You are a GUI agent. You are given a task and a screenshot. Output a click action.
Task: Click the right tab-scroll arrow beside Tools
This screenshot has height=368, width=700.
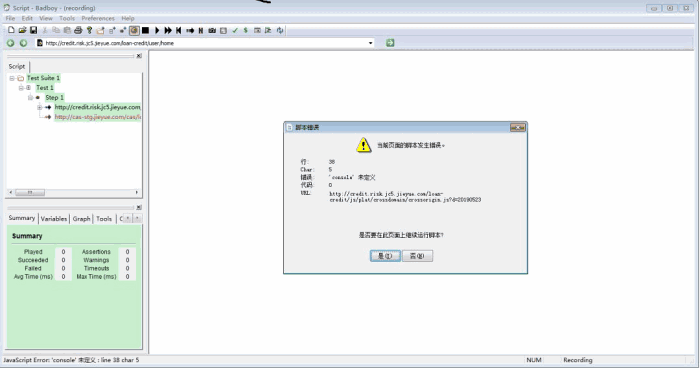(137, 218)
